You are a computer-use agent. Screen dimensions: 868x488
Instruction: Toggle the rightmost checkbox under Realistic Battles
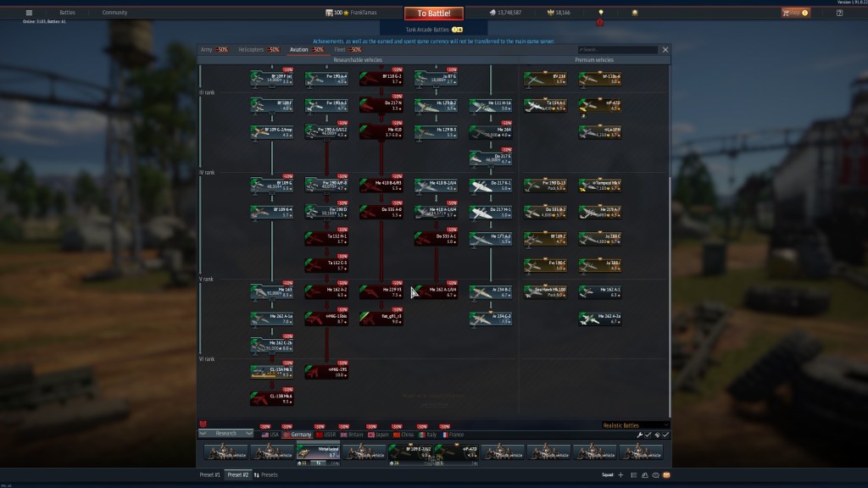665,435
